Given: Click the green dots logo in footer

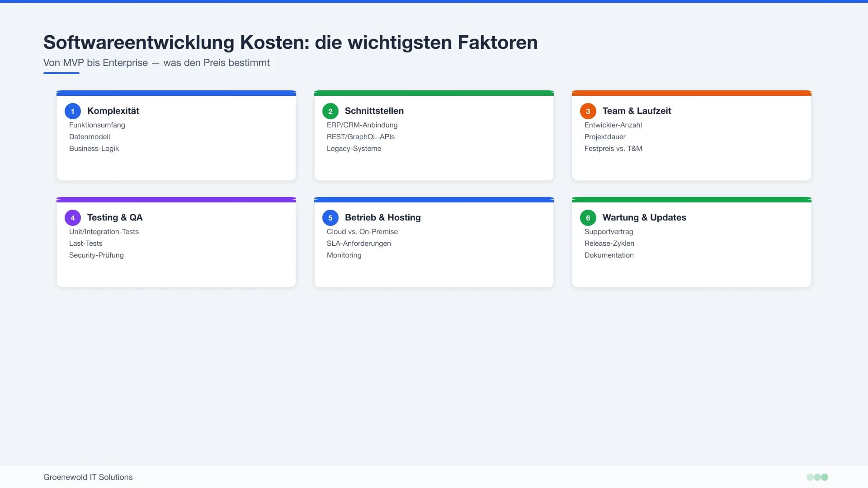Looking at the screenshot, I should click(x=817, y=477).
